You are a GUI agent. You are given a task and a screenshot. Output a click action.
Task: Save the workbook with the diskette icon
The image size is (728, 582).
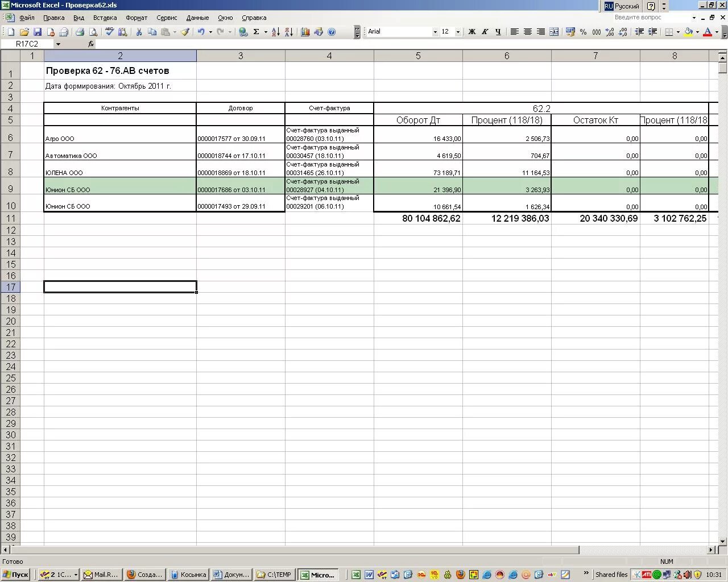click(38, 32)
